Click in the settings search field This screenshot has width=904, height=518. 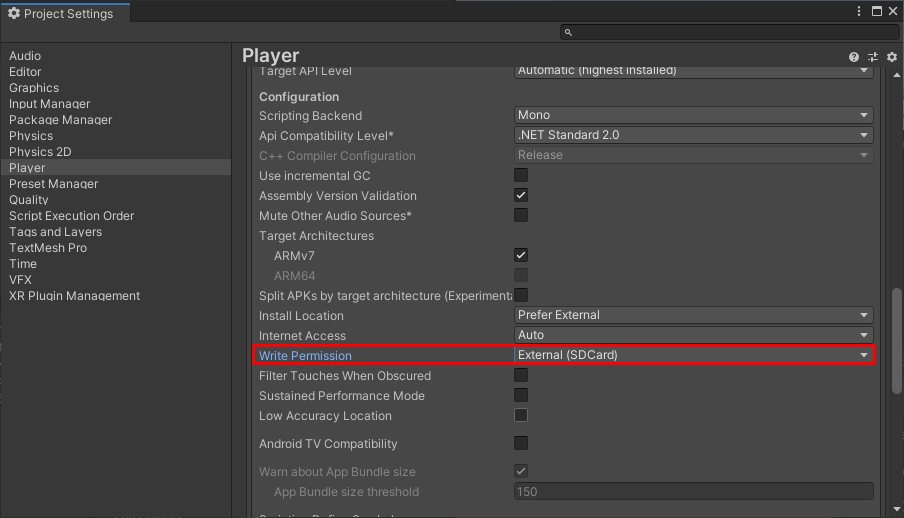pyautogui.click(x=730, y=32)
